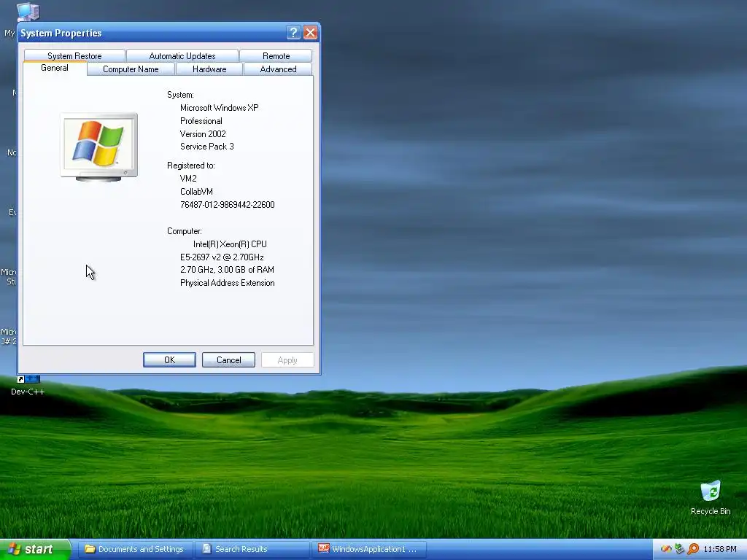Switch to the System Restore tab

(x=74, y=55)
